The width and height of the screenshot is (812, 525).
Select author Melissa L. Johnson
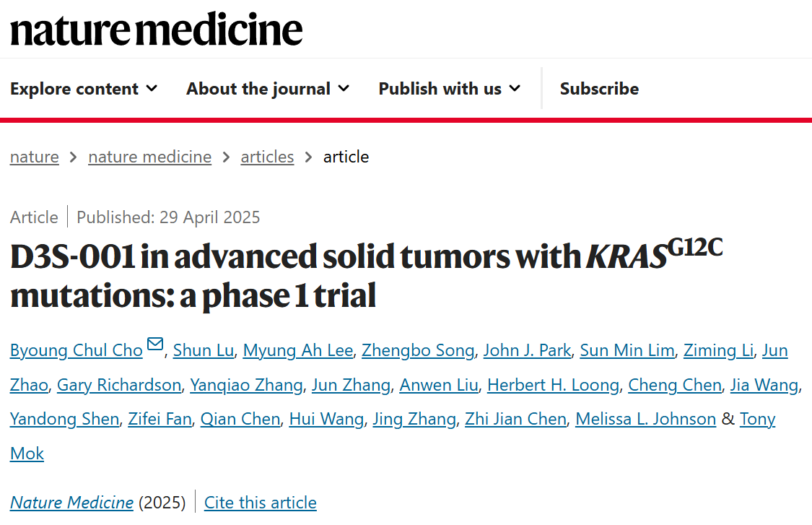pos(645,419)
